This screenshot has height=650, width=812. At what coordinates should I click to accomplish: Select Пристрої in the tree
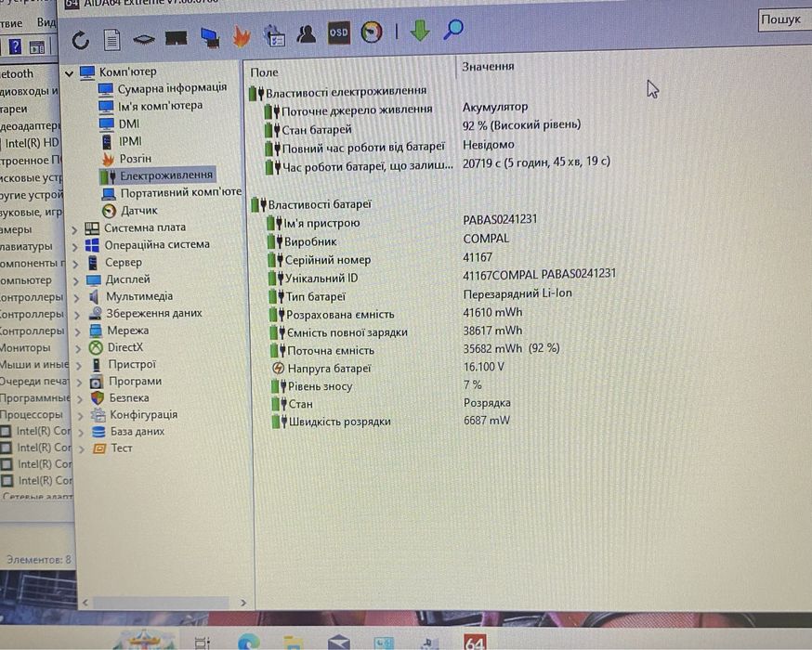coord(123,365)
